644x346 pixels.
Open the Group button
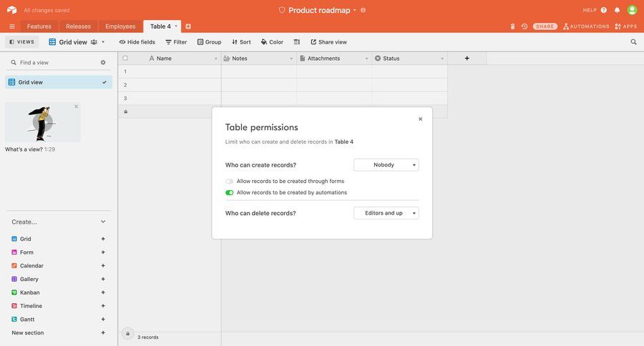coord(210,42)
